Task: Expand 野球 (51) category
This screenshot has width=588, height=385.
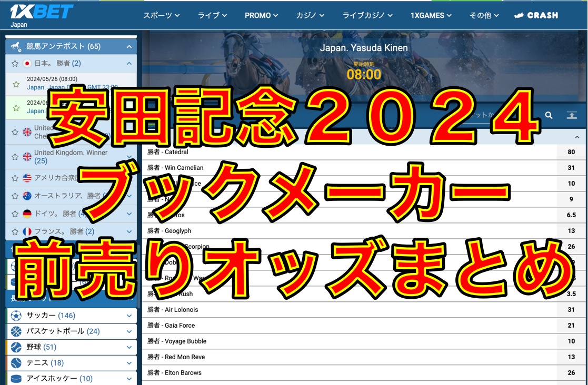Action: (129, 347)
